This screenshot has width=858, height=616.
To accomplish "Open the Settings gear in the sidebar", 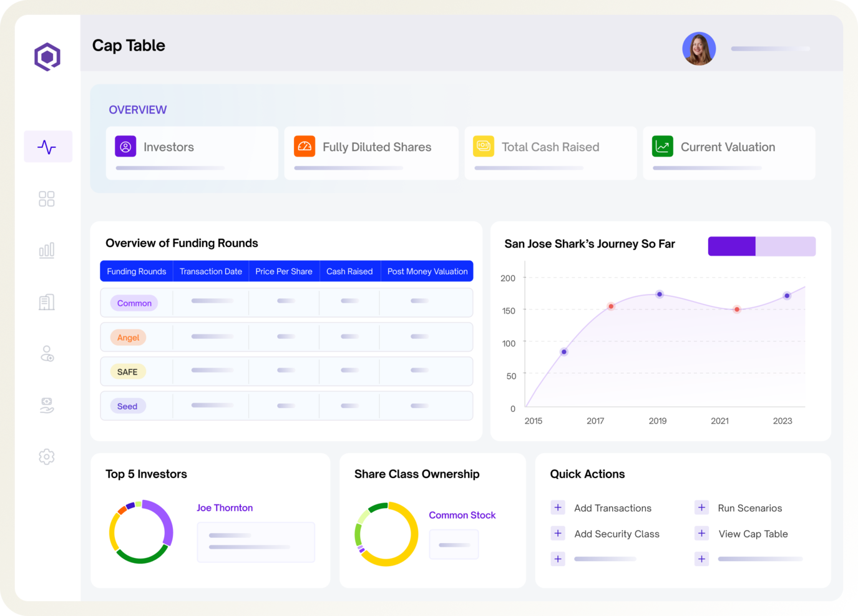I will pyautogui.click(x=46, y=456).
